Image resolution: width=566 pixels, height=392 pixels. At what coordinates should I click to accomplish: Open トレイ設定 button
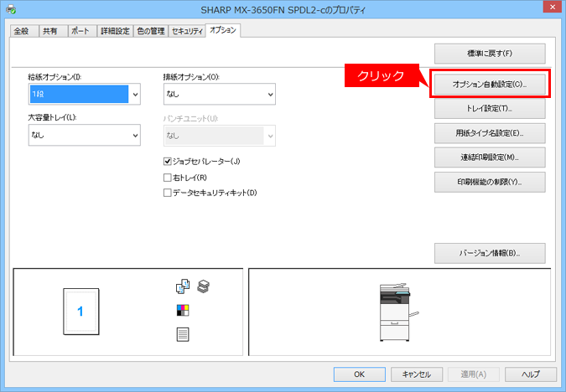coord(490,109)
